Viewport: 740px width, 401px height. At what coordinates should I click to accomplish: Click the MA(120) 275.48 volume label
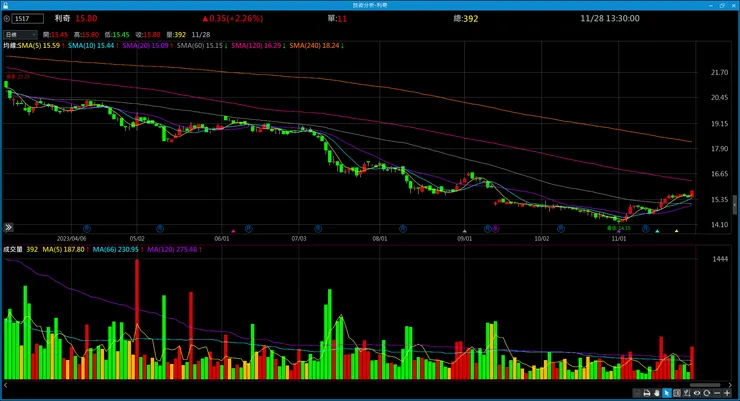172,250
